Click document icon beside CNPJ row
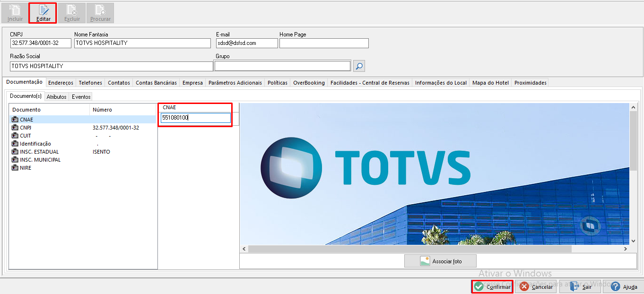Image resolution: width=644 pixels, height=294 pixels. [x=15, y=128]
